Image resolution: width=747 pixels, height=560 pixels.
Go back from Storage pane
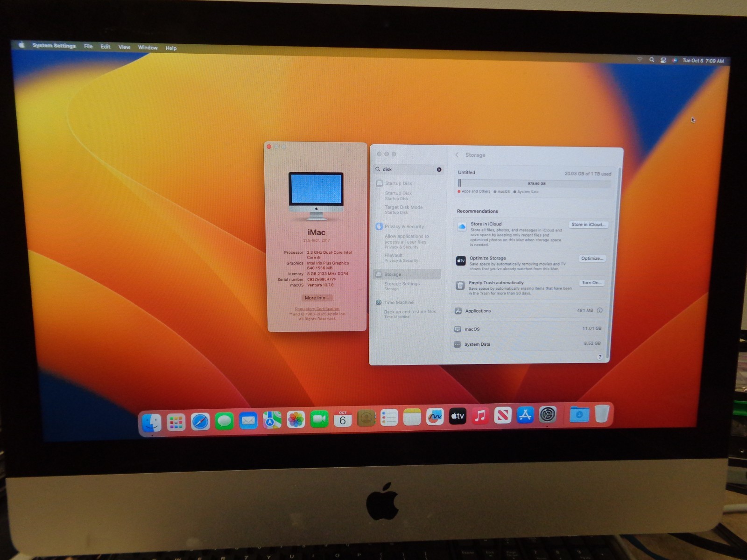pyautogui.click(x=457, y=155)
